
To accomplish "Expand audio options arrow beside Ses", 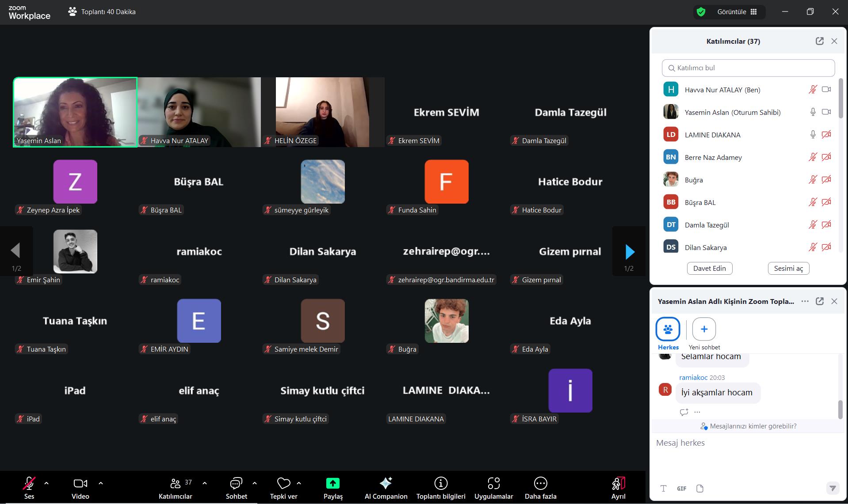I will [x=46, y=483].
